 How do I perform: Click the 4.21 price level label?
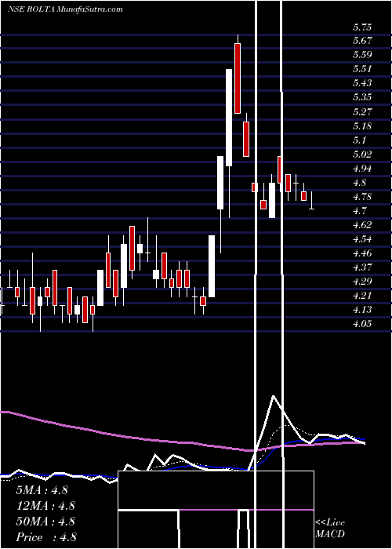(362, 296)
